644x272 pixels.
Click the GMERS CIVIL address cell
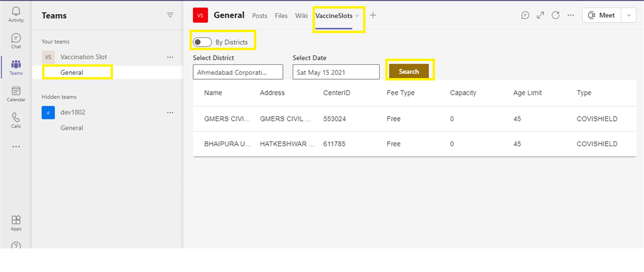(287, 119)
